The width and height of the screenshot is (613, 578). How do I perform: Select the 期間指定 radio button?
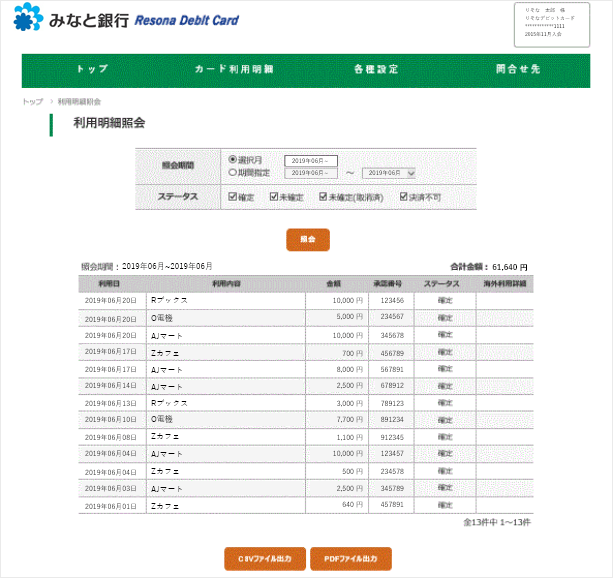pos(233,172)
